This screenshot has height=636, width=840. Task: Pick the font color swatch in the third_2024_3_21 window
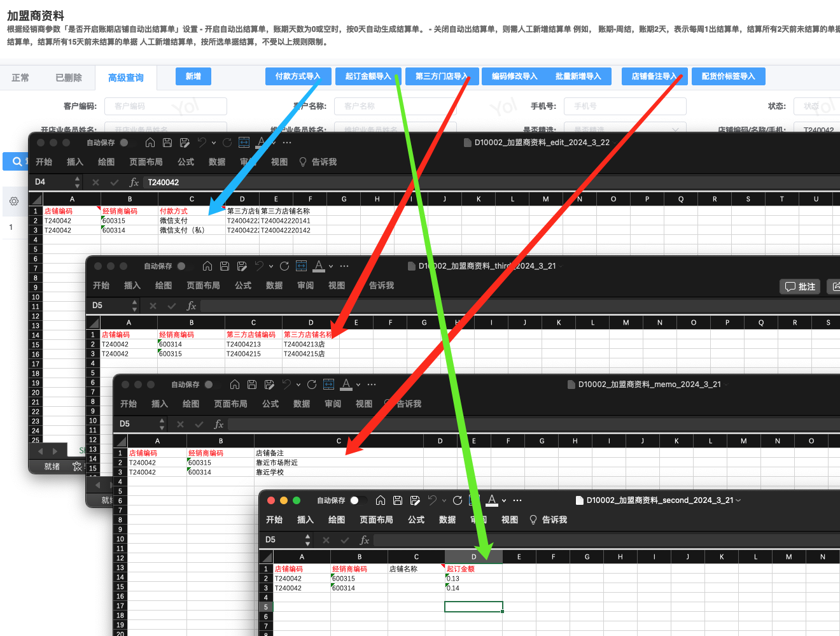coord(319,266)
